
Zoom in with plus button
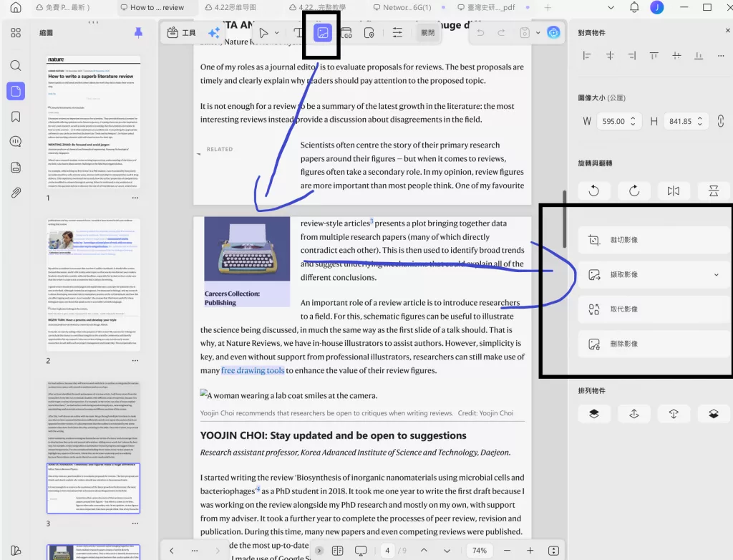(530, 551)
